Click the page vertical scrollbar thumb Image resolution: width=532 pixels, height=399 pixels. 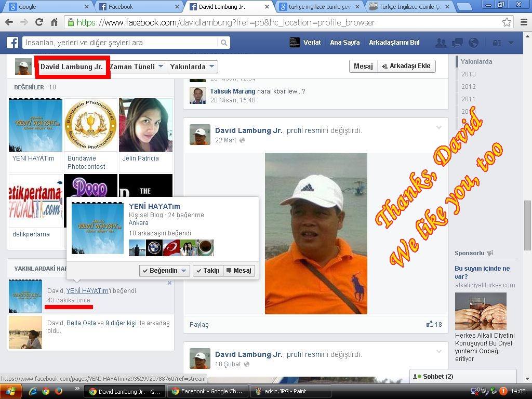(x=528, y=225)
